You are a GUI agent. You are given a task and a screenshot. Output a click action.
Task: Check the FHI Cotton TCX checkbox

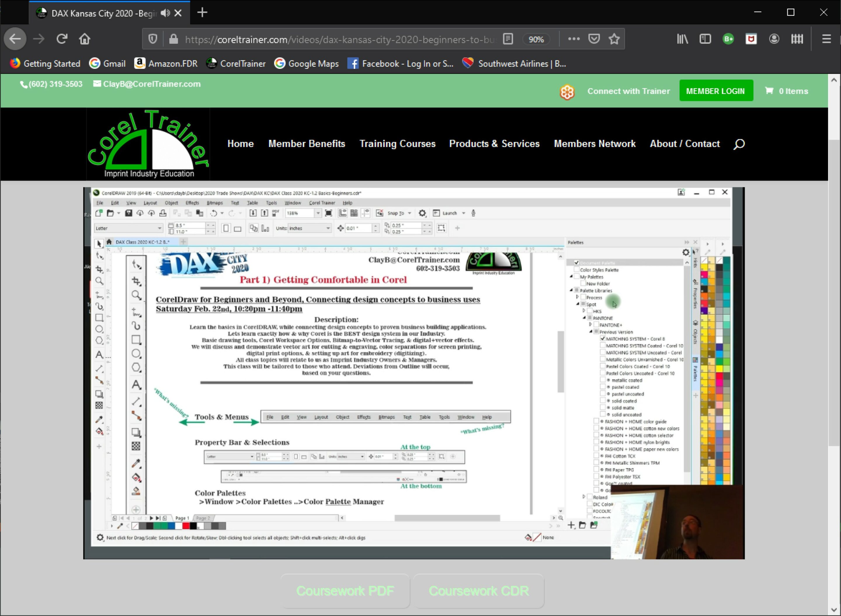pyautogui.click(x=596, y=456)
